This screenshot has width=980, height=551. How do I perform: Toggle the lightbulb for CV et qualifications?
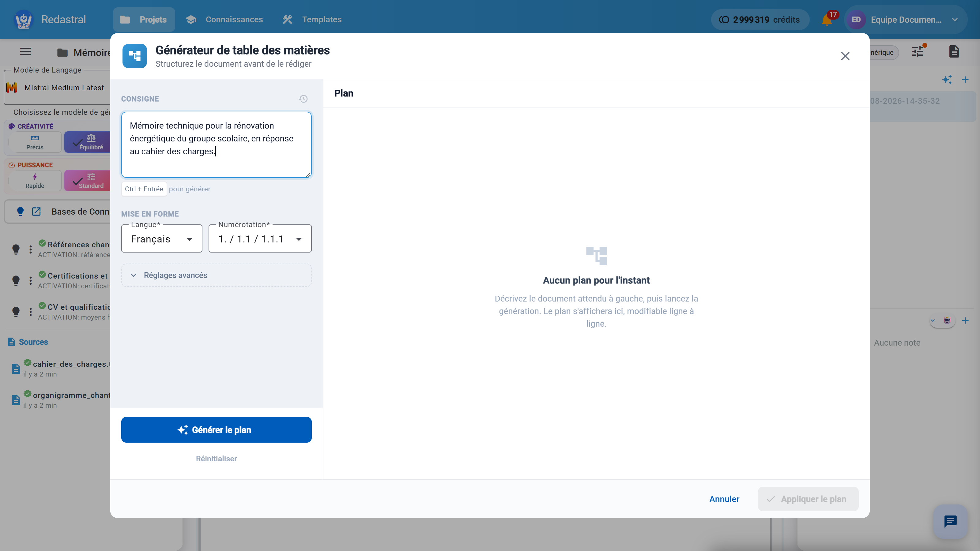click(16, 311)
